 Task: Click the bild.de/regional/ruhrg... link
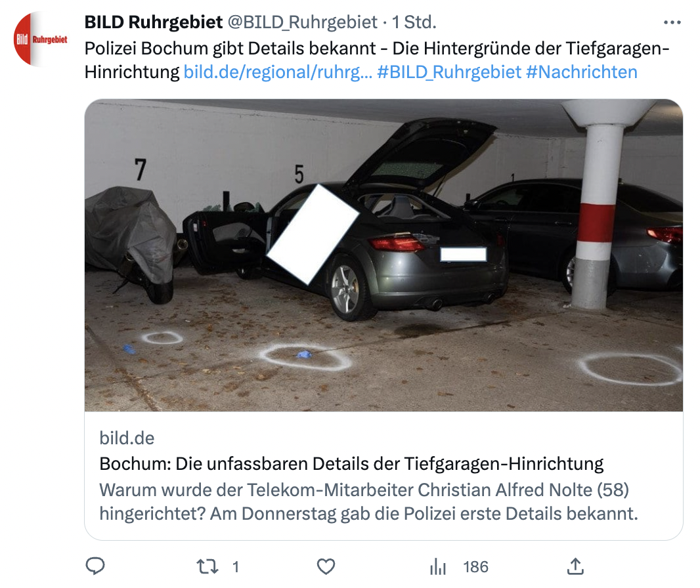pyautogui.click(x=278, y=72)
